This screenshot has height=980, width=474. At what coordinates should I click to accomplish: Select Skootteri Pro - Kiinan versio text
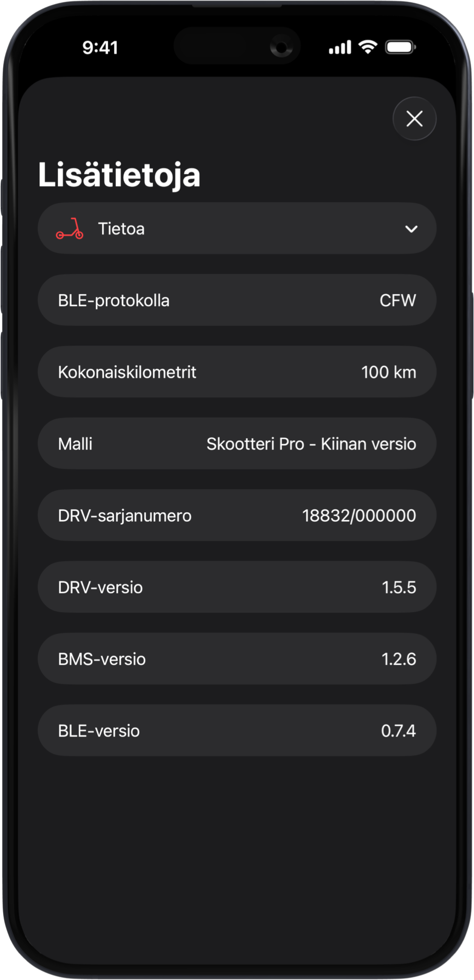tap(311, 444)
